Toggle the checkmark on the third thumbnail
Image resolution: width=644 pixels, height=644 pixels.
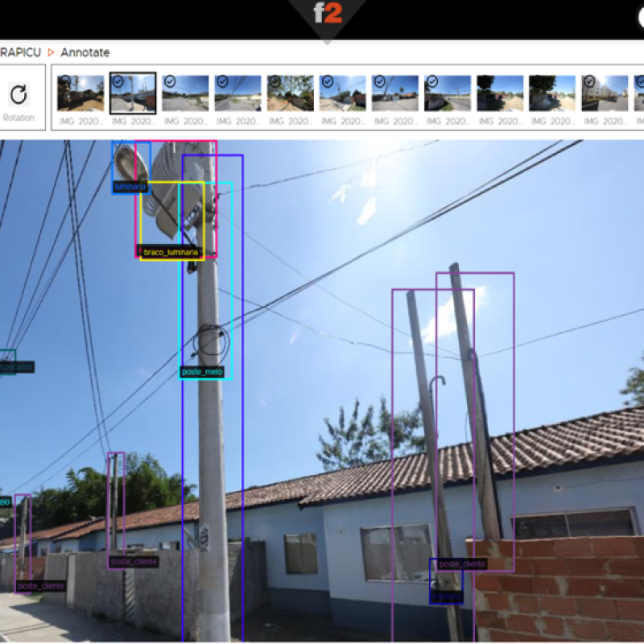click(170, 81)
